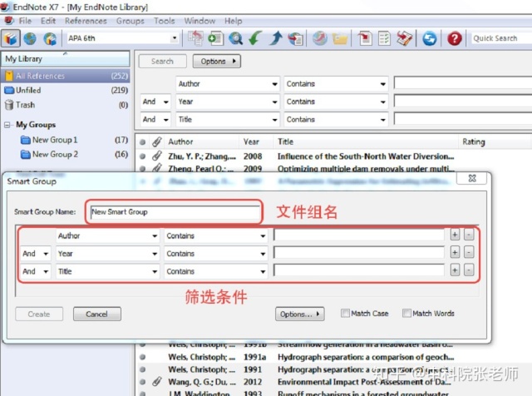This screenshot has width=532, height=396.
Task: Select New Group 2
Action: click(x=74, y=155)
